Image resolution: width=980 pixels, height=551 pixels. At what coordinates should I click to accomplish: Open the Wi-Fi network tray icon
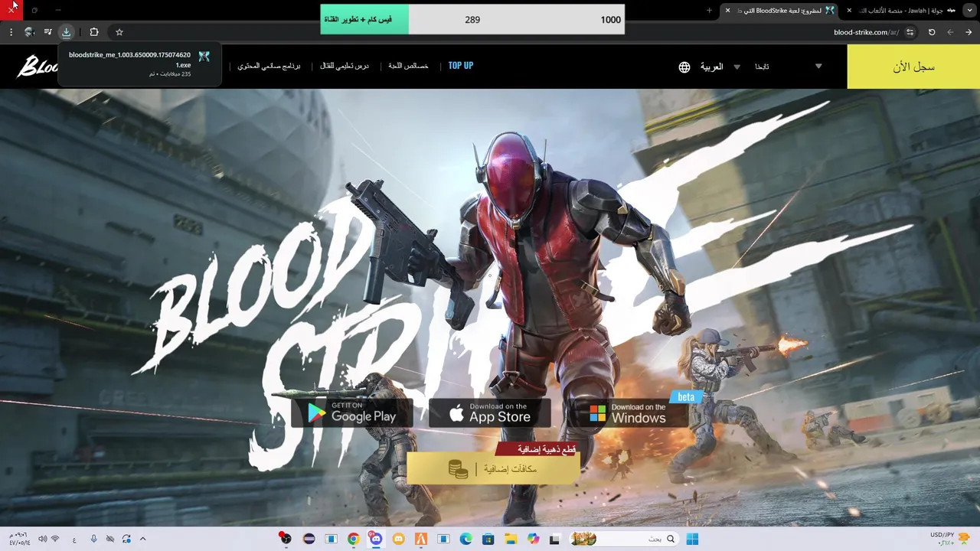[55, 539]
